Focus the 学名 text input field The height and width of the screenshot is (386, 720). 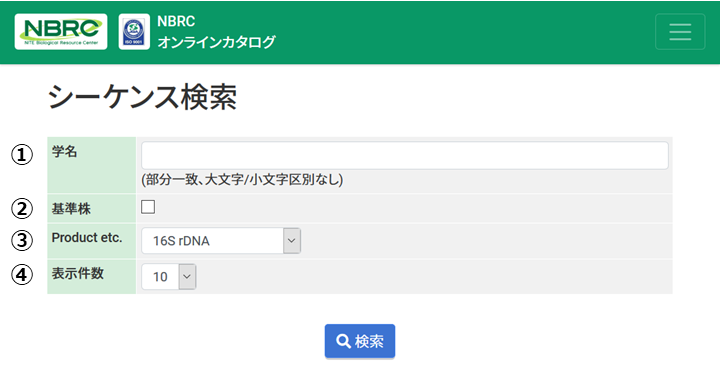point(405,156)
